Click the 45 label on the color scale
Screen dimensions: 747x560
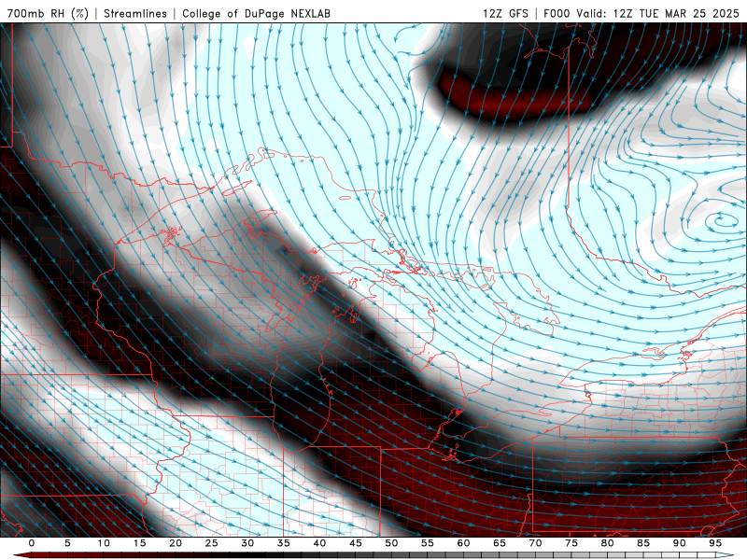pyautogui.click(x=356, y=543)
